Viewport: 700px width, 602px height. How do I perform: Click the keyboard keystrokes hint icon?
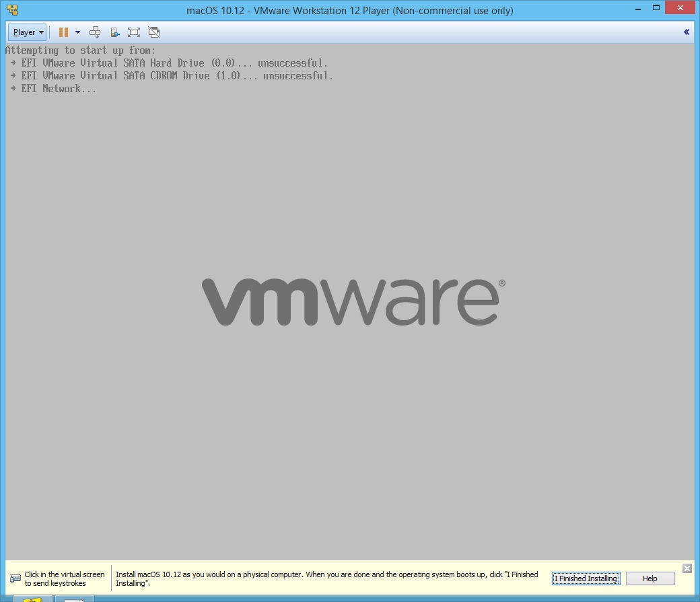coord(15,578)
